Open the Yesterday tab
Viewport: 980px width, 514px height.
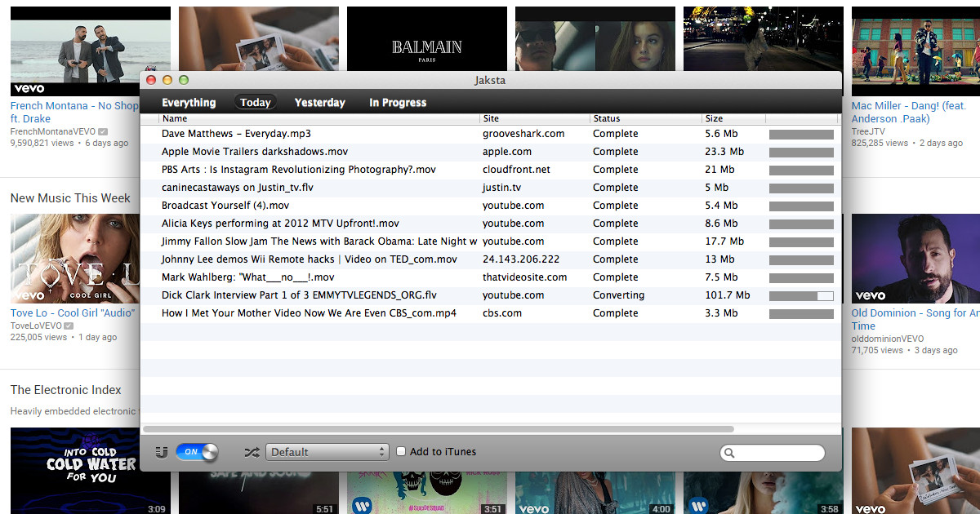(320, 102)
